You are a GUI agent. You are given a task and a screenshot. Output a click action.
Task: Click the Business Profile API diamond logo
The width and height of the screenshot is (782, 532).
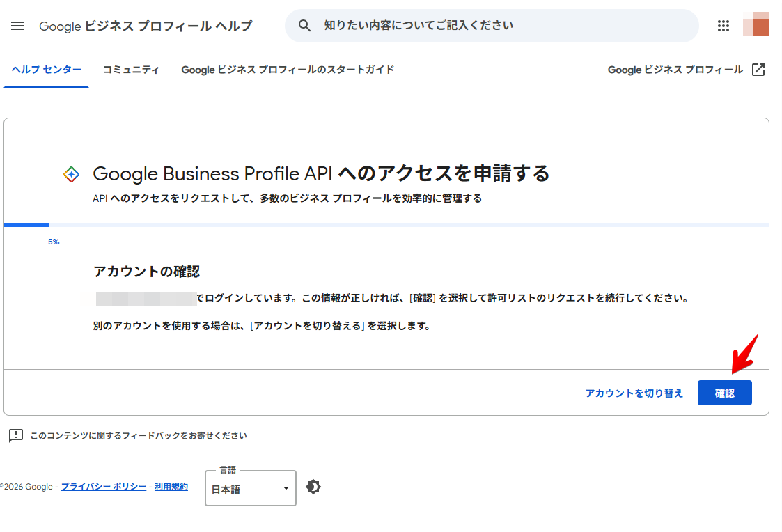71,175
